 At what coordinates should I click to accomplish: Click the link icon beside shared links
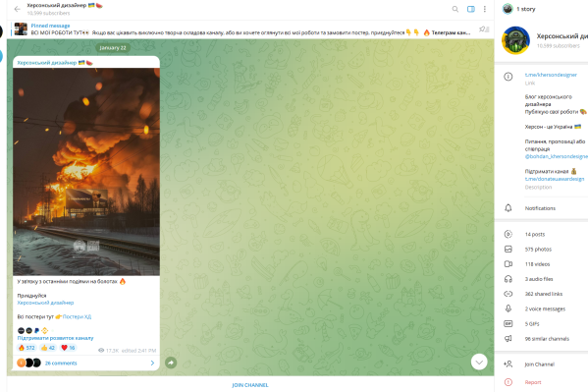(x=508, y=294)
